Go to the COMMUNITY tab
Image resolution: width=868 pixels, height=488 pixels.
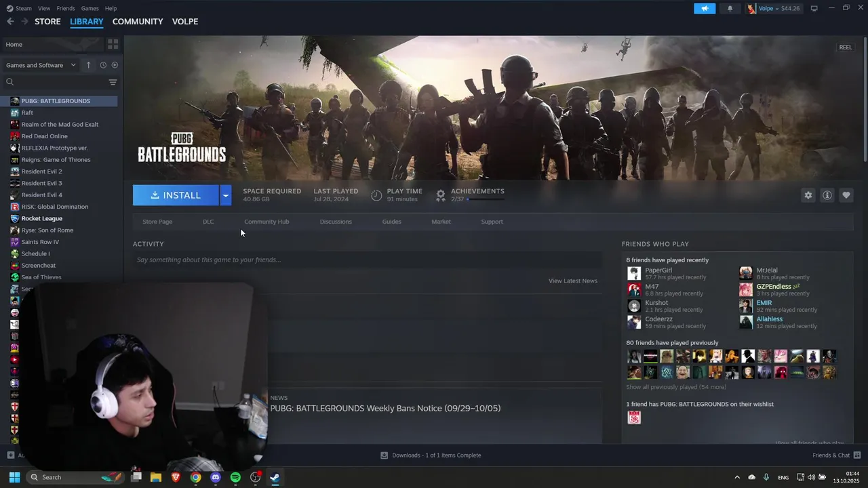pos(138,22)
